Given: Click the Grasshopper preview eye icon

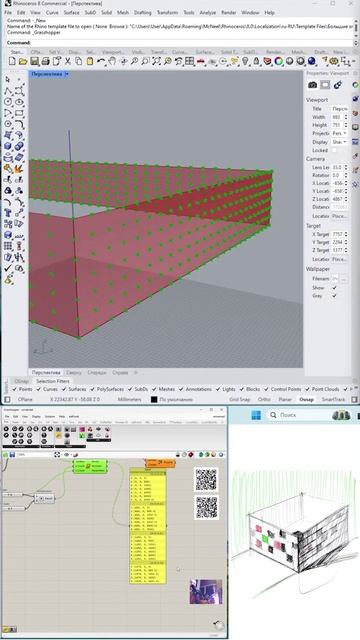Looking at the screenshot, I should click(66, 455).
